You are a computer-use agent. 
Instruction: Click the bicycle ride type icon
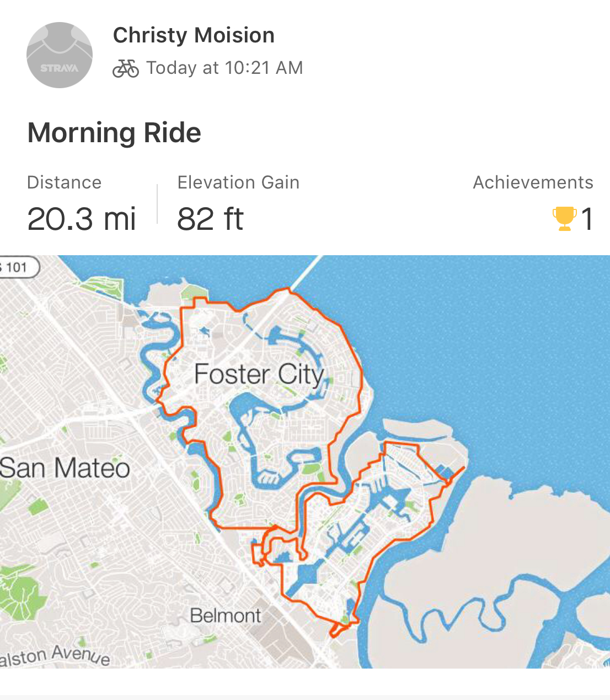point(126,68)
